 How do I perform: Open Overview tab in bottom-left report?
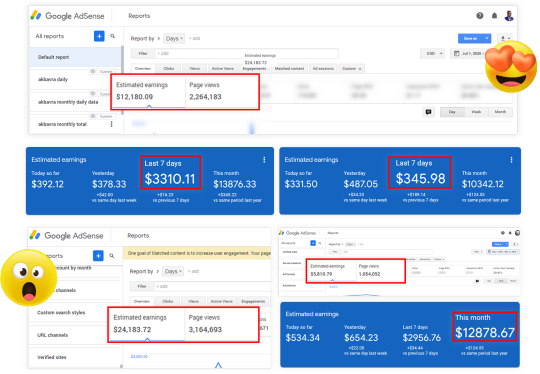click(x=142, y=301)
